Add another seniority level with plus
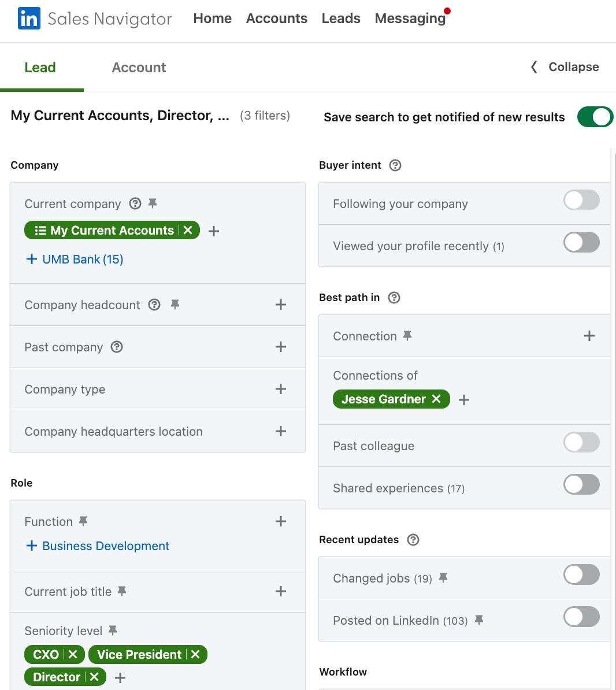Image resolution: width=616 pixels, height=690 pixels. click(x=120, y=678)
